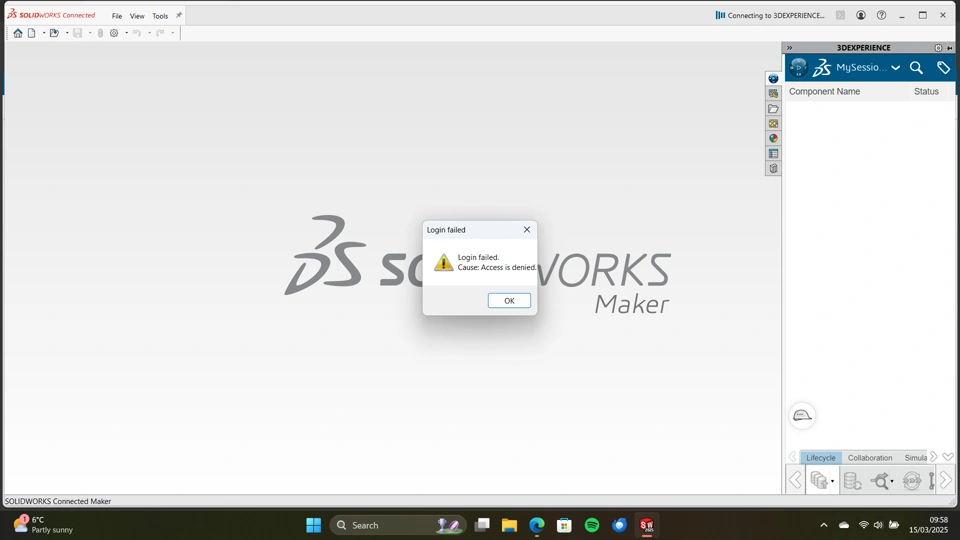Expand the New document dropdown arrow
This screenshot has height=540, width=960.
[x=43, y=33]
